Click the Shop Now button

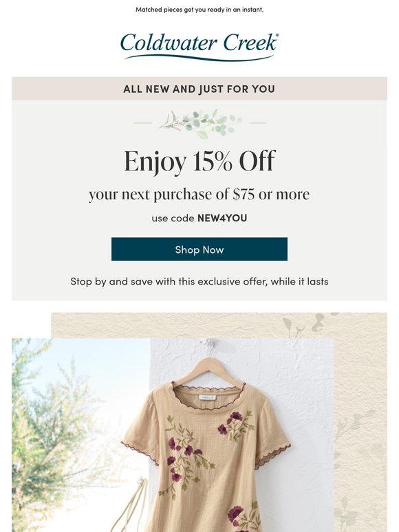pos(199,250)
